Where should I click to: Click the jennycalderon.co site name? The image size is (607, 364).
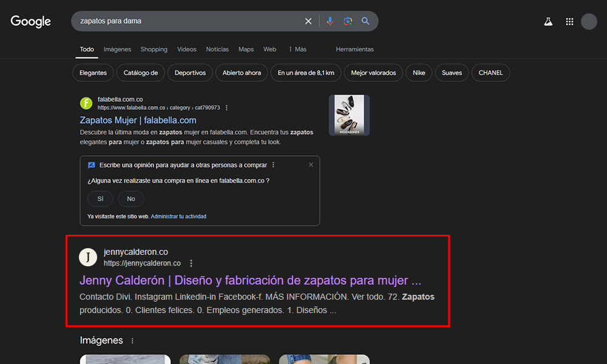pyautogui.click(x=135, y=252)
